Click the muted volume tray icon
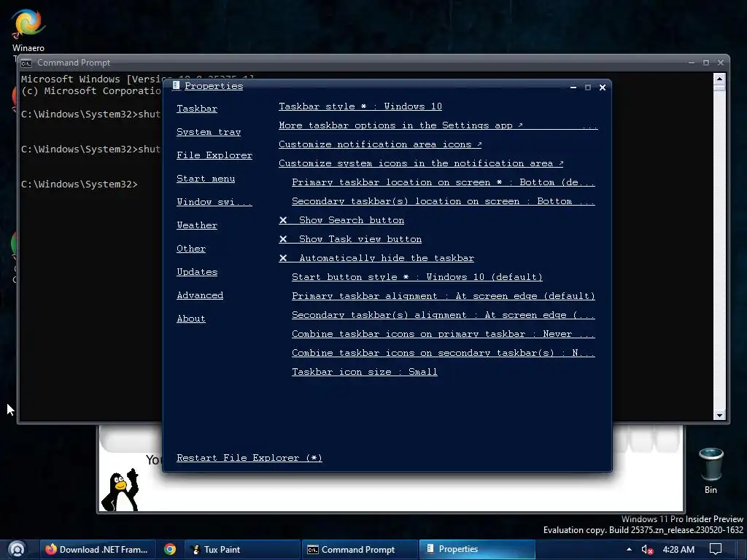 tap(647, 550)
